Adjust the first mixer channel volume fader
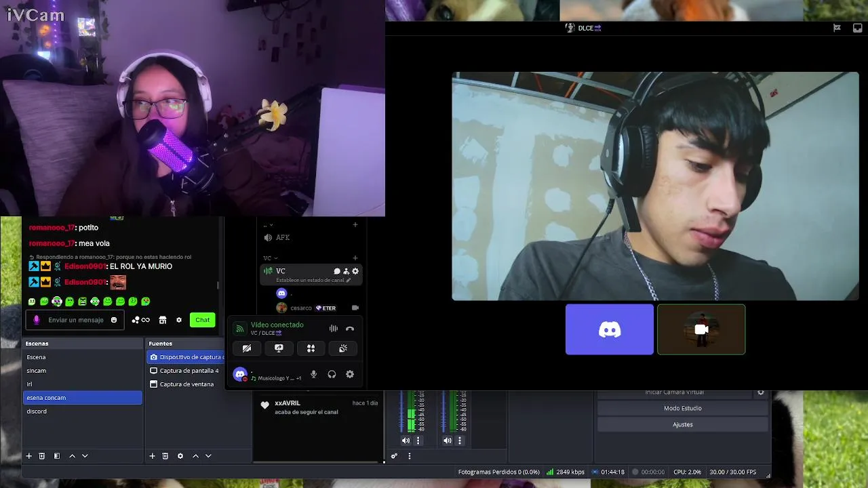 tap(402, 411)
